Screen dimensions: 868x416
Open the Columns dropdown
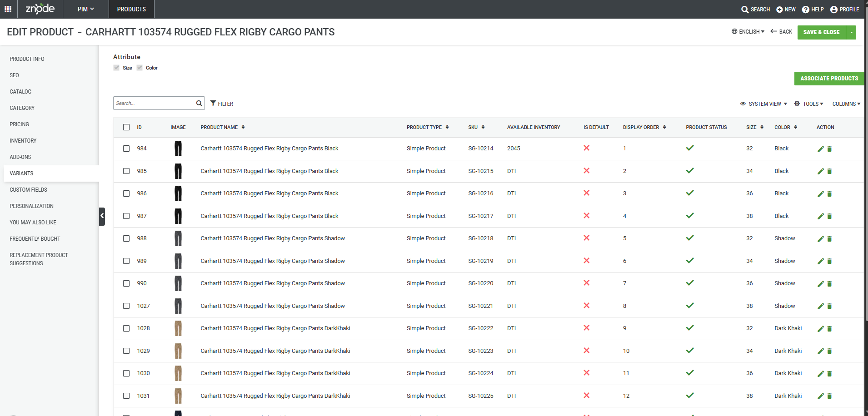click(x=847, y=104)
